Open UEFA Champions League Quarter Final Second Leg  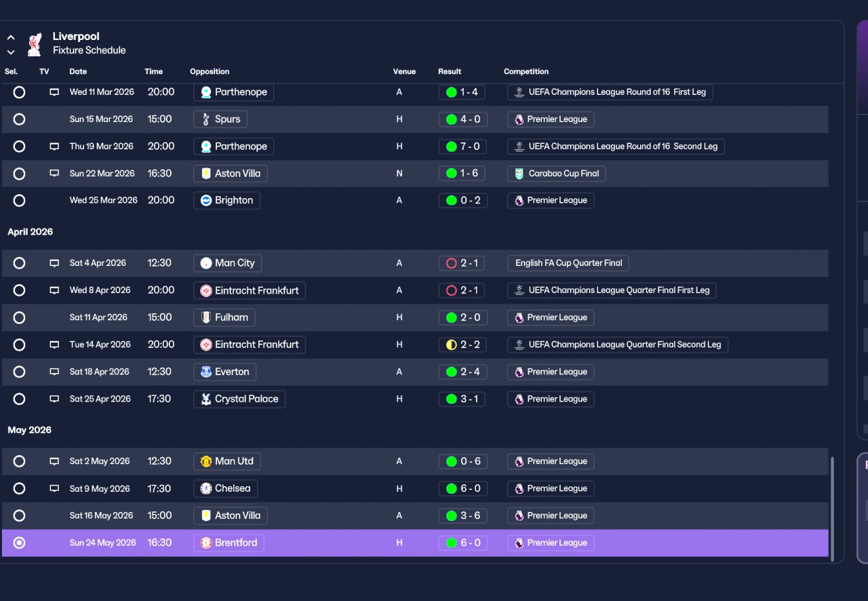[x=618, y=345]
